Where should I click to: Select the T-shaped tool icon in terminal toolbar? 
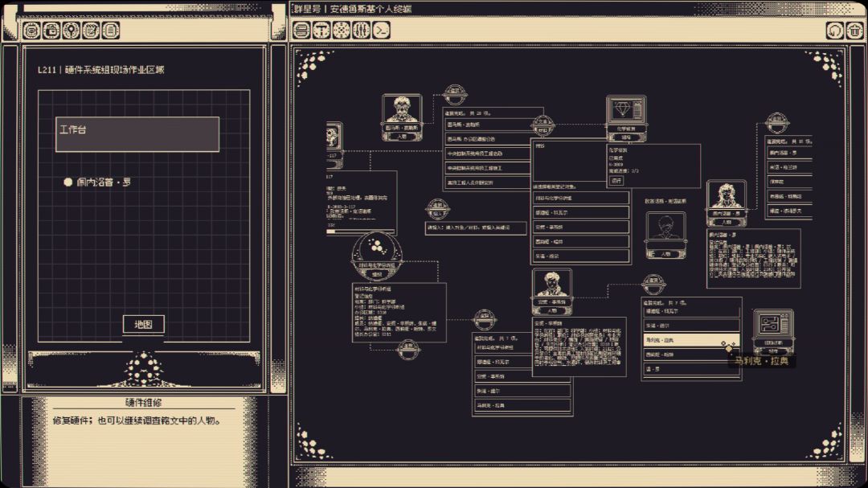[321, 30]
